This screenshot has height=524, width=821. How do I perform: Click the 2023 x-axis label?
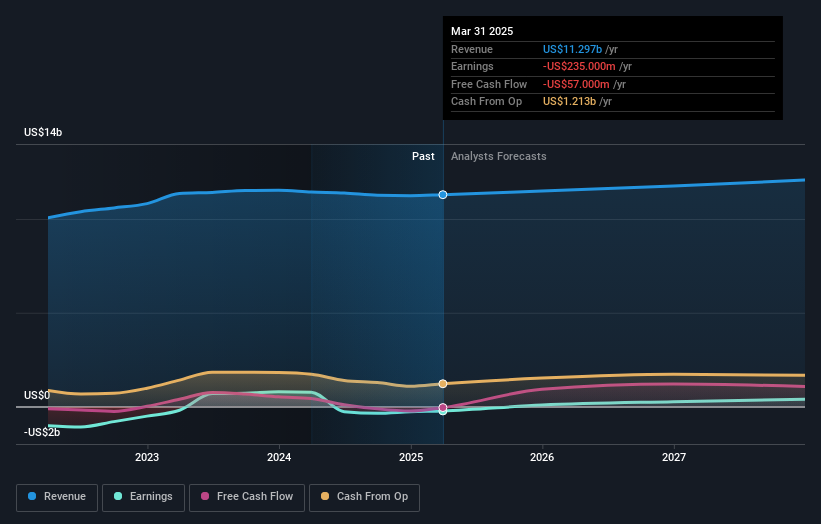click(147, 458)
